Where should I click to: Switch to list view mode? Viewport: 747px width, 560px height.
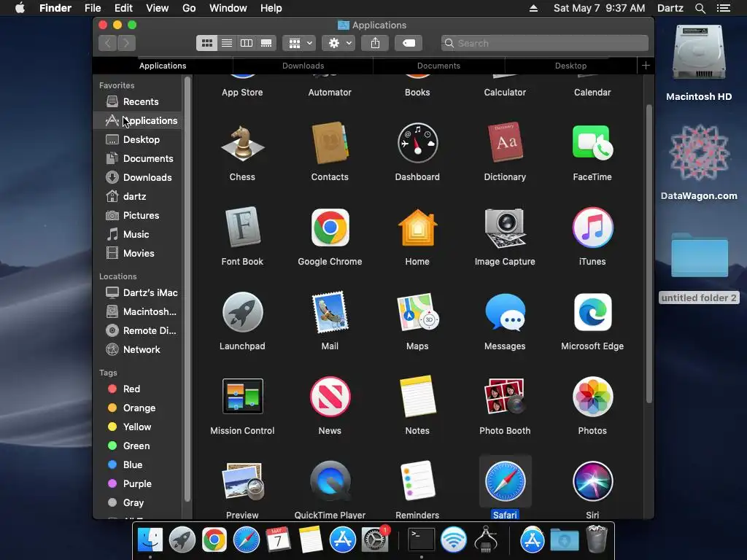(x=227, y=43)
